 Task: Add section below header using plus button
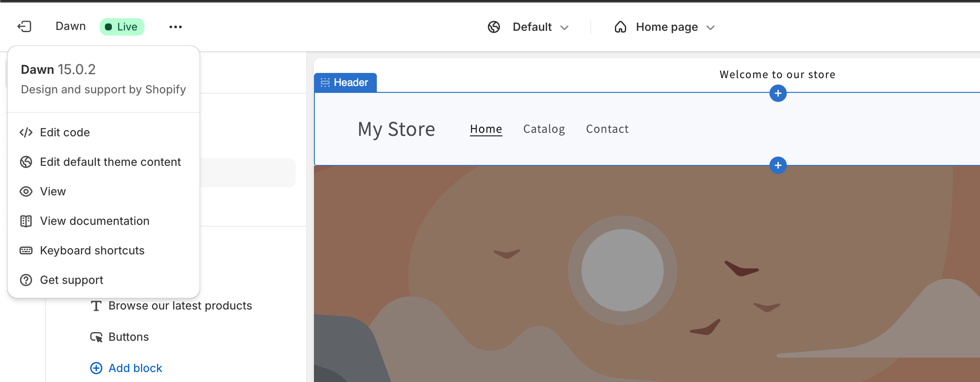coord(778,165)
